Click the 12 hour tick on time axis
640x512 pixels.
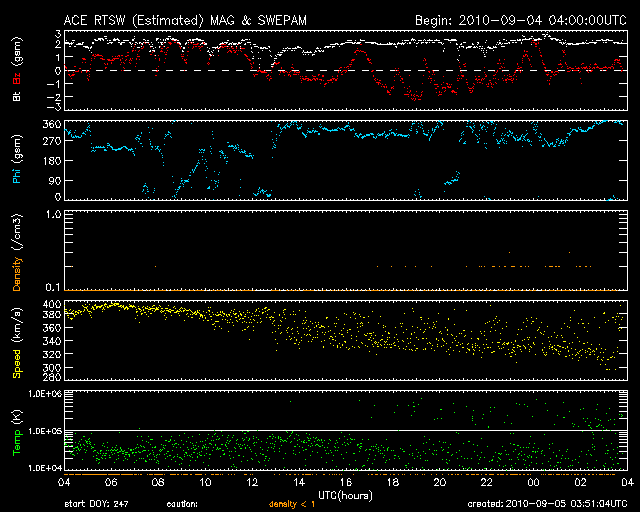pyautogui.click(x=252, y=482)
